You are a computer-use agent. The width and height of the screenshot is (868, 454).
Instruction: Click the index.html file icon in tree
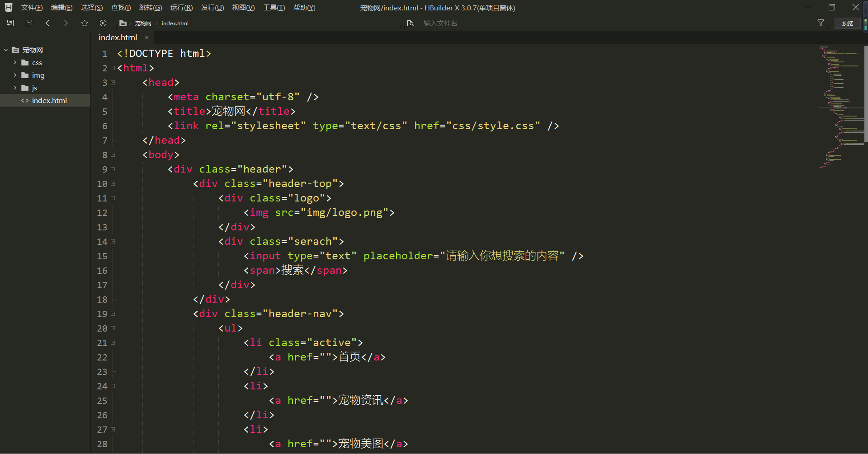[x=25, y=100]
